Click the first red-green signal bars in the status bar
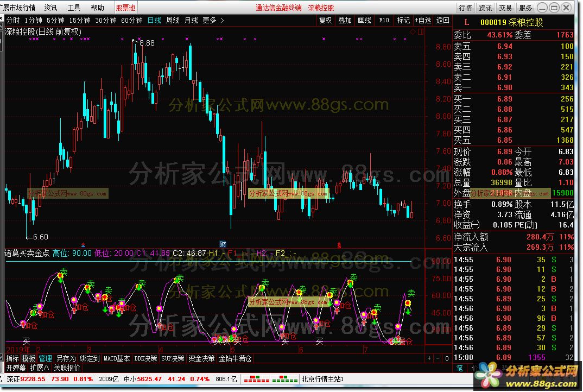The height and width of the screenshot is (392, 583). (257, 380)
